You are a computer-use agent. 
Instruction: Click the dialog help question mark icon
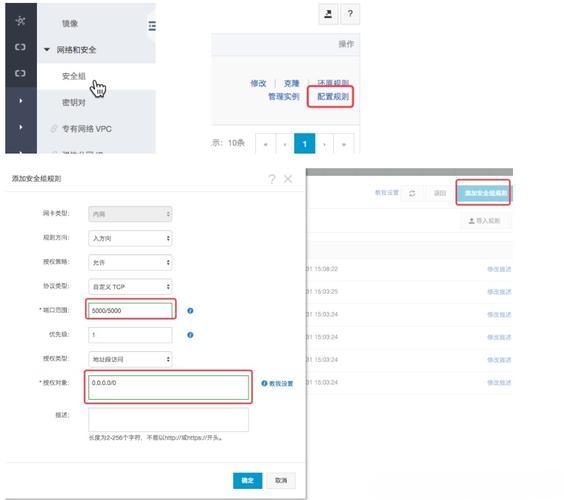(272, 179)
